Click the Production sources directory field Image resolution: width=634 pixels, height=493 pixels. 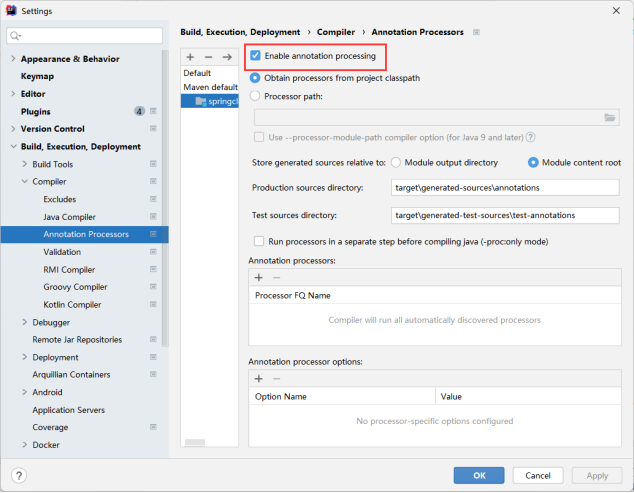coord(506,188)
